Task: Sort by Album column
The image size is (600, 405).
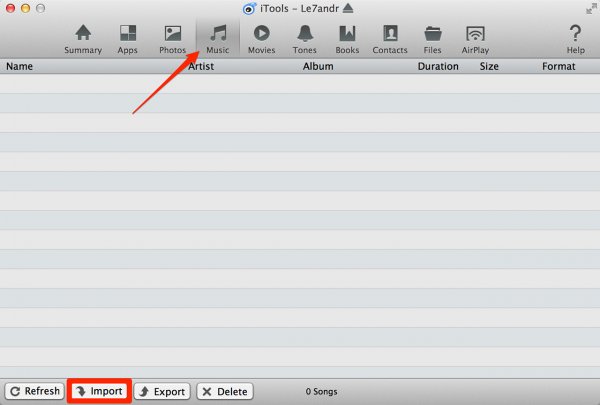Action: tap(318, 66)
